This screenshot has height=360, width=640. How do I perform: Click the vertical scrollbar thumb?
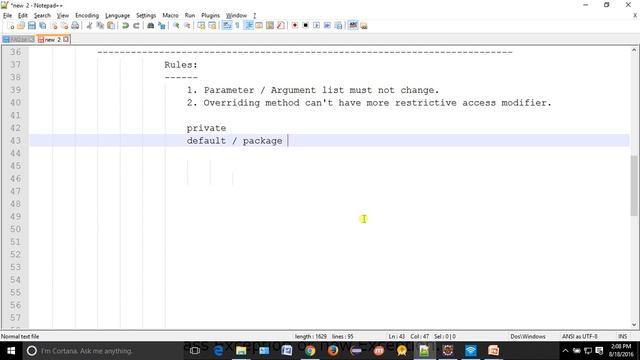click(634, 186)
